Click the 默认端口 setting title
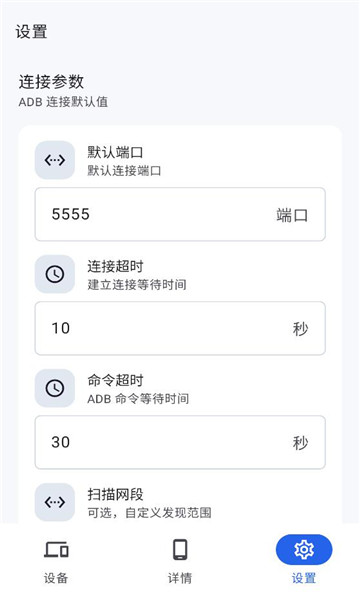Image resolution: width=360 pixels, height=600 pixels. (x=115, y=152)
